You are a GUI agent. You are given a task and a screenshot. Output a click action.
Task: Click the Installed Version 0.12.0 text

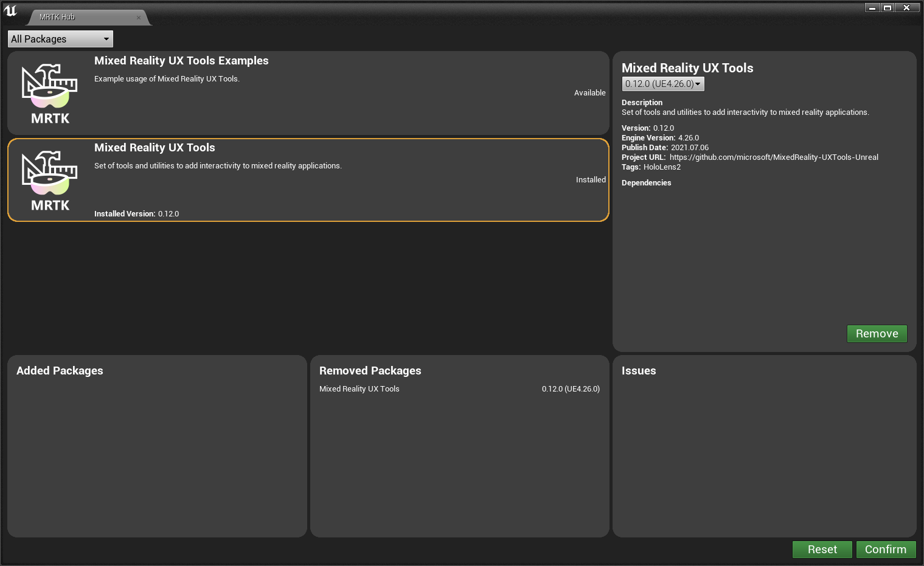pyautogui.click(x=136, y=213)
